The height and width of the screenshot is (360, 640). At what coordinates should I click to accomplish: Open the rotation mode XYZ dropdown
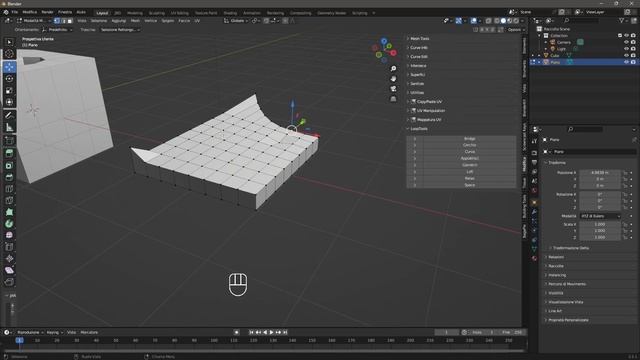(x=600, y=216)
